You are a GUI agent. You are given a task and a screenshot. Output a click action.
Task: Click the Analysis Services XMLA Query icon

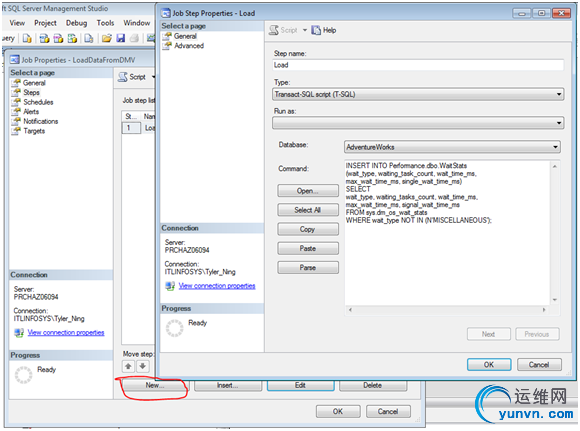point(72,38)
